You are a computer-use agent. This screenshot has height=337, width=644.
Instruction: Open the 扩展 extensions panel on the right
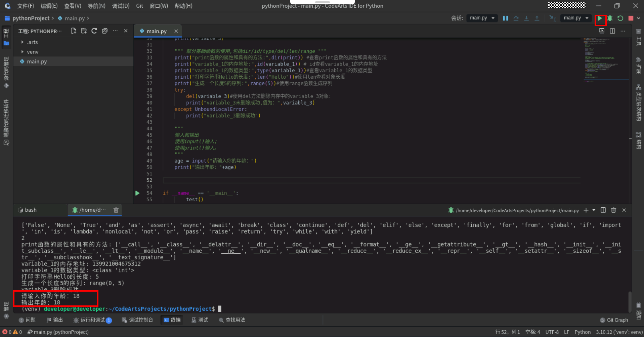638,66
